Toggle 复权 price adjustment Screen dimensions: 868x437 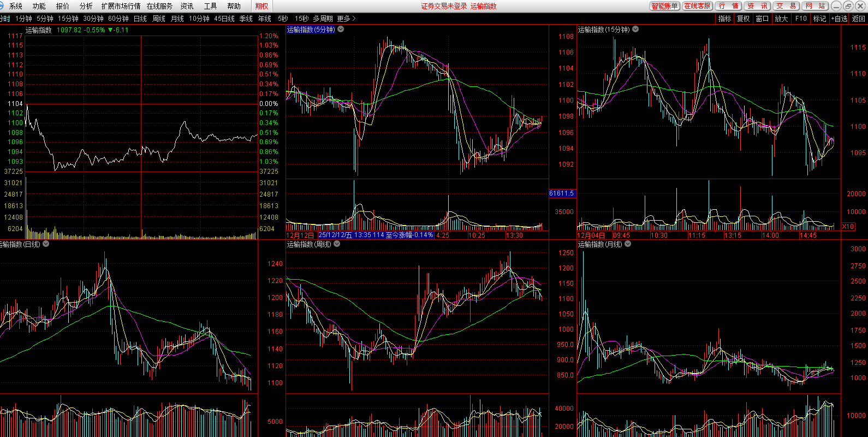tap(743, 19)
